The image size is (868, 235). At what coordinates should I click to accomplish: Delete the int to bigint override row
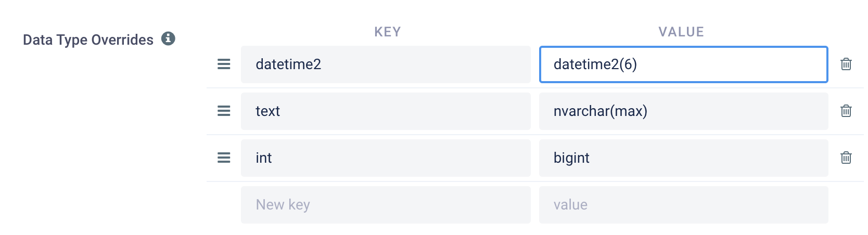(x=846, y=158)
